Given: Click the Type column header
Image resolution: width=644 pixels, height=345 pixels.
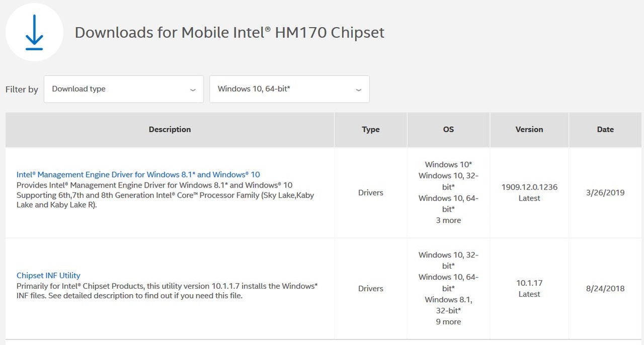Looking at the screenshot, I should 371,130.
